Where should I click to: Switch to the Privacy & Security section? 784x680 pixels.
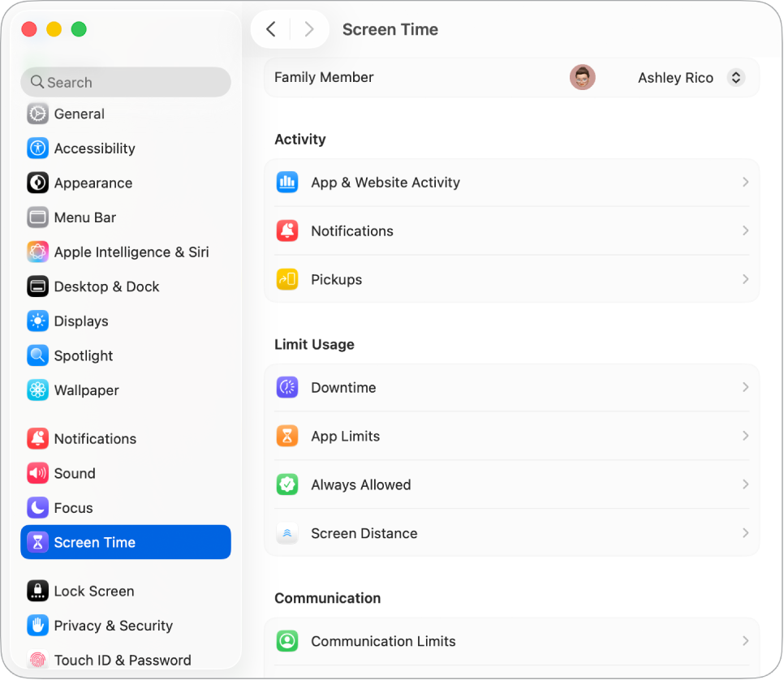coord(114,626)
